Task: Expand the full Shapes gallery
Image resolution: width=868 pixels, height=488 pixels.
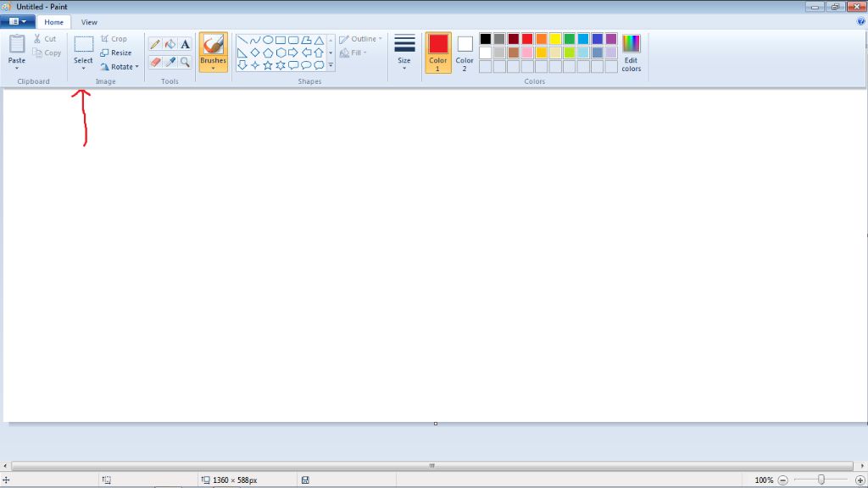Action: (x=331, y=65)
